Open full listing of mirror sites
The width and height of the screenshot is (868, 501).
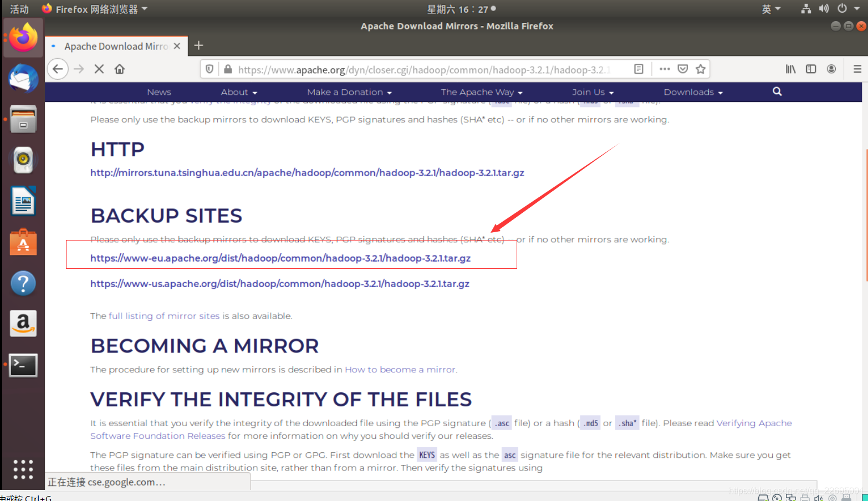(164, 315)
